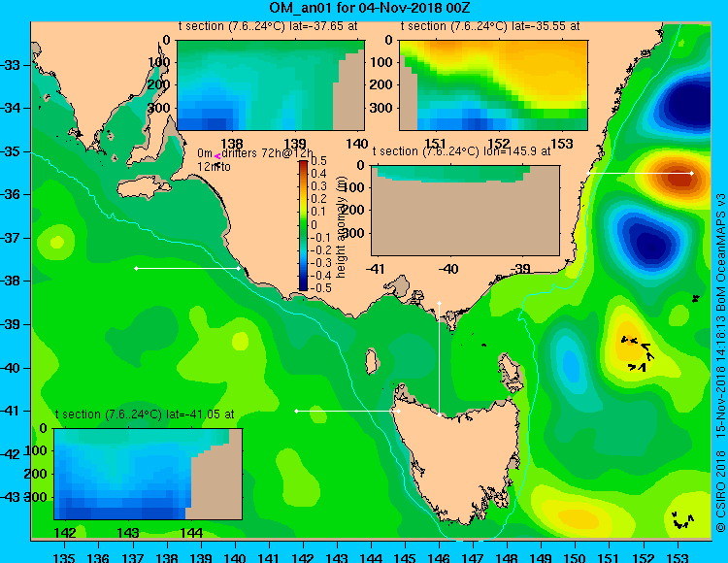Click the 153 label on the main bottom axis
The image size is (728, 563).
[x=678, y=558]
